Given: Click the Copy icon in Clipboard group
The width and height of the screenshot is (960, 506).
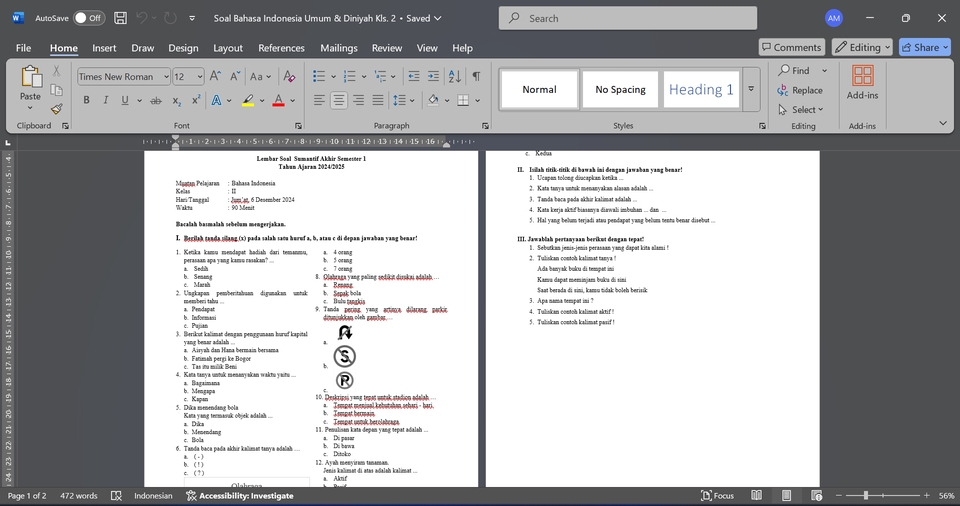Looking at the screenshot, I should pyautogui.click(x=56, y=90).
